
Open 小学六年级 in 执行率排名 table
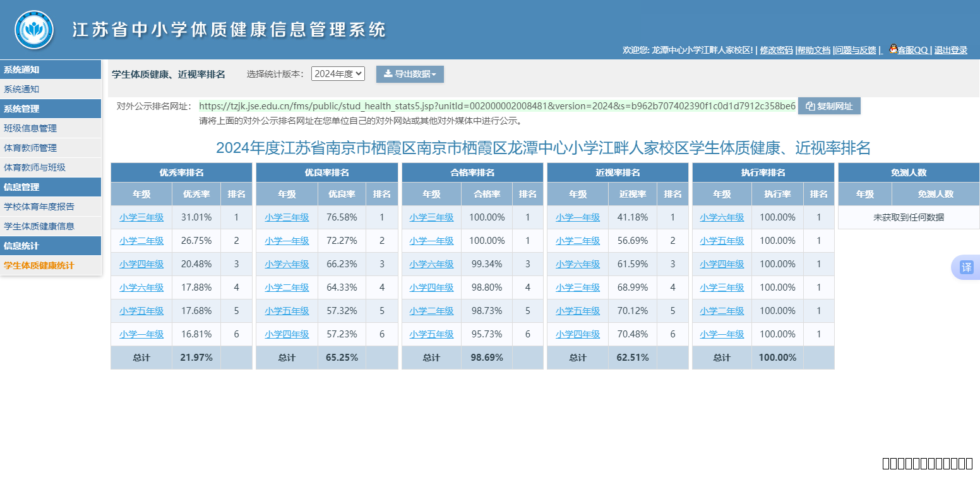pos(722,217)
